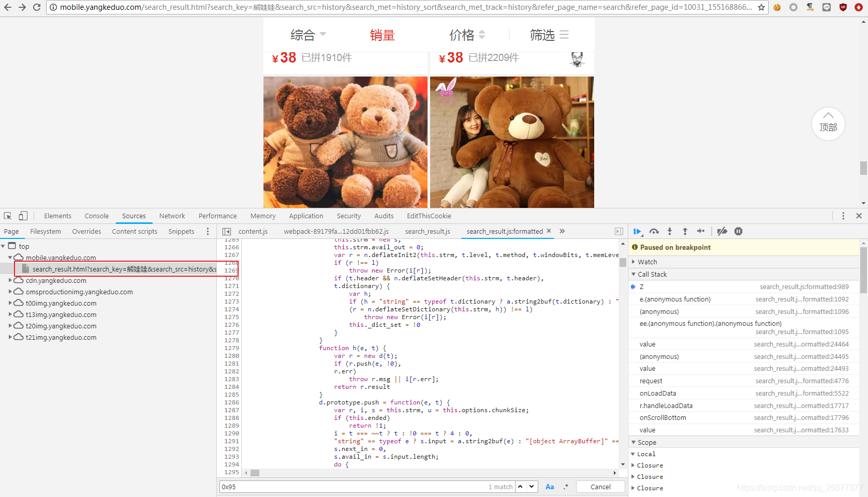This screenshot has width=868, height=497.
Task: Click the Step button in debugger toolbar
Action: point(701,231)
